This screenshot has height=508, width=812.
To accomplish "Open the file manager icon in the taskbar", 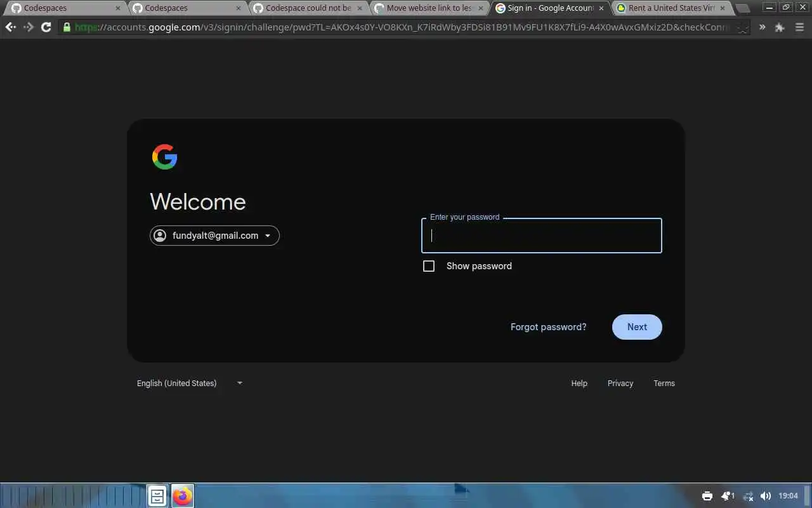I will tap(157, 496).
